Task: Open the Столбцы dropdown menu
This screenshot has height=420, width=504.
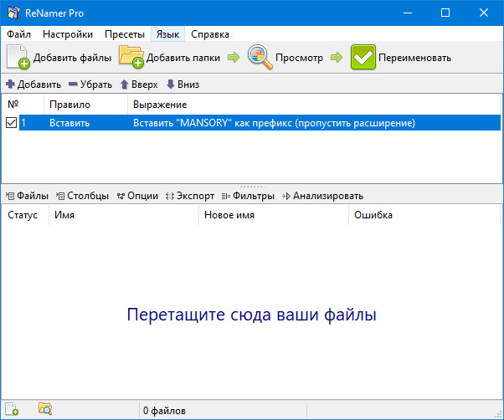Action: [x=82, y=196]
